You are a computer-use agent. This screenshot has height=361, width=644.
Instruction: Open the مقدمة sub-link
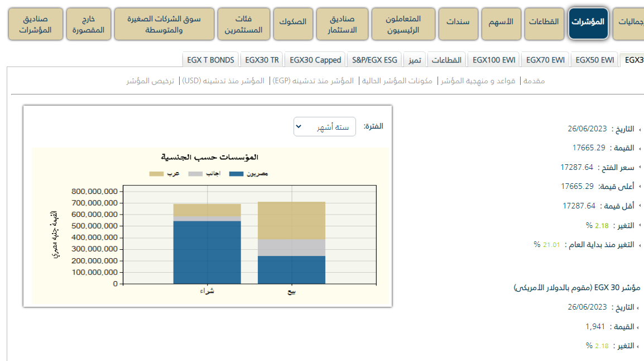[x=534, y=81]
